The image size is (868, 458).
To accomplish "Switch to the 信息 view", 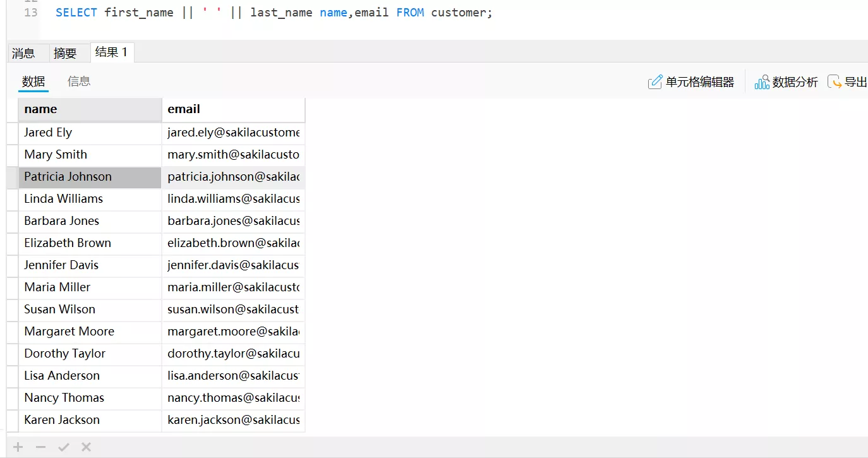I will [x=79, y=81].
